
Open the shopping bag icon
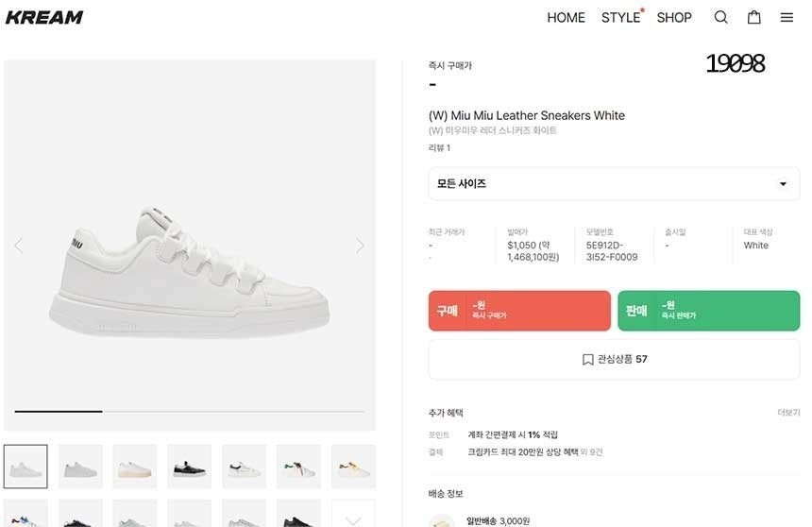click(753, 17)
